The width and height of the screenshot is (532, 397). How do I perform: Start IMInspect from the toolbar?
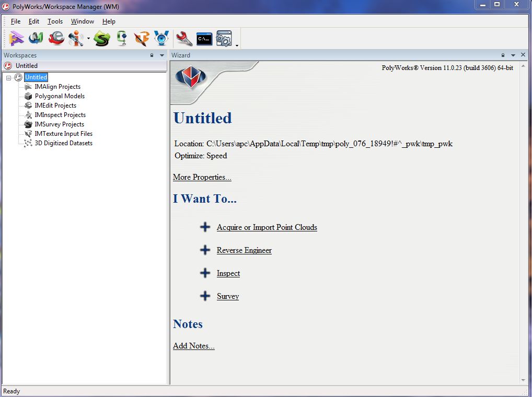point(76,38)
